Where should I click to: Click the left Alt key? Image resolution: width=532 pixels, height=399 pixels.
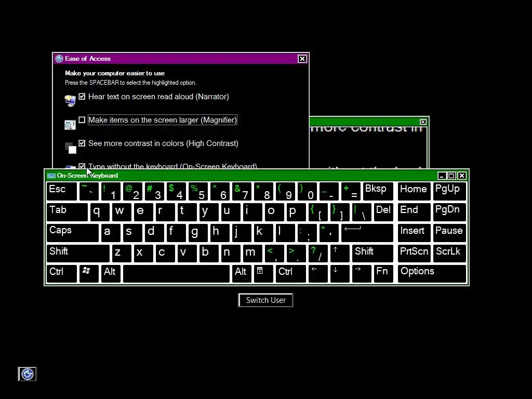[x=111, y=273]
